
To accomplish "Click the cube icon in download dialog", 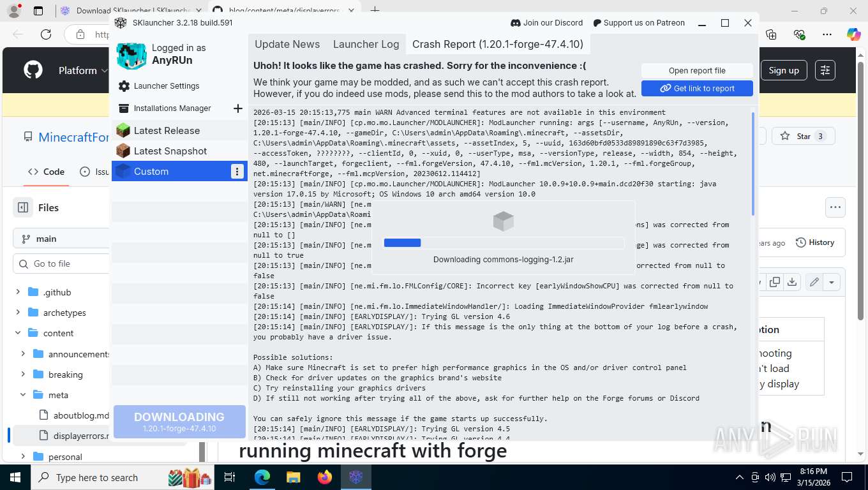I will pos(503,221).
